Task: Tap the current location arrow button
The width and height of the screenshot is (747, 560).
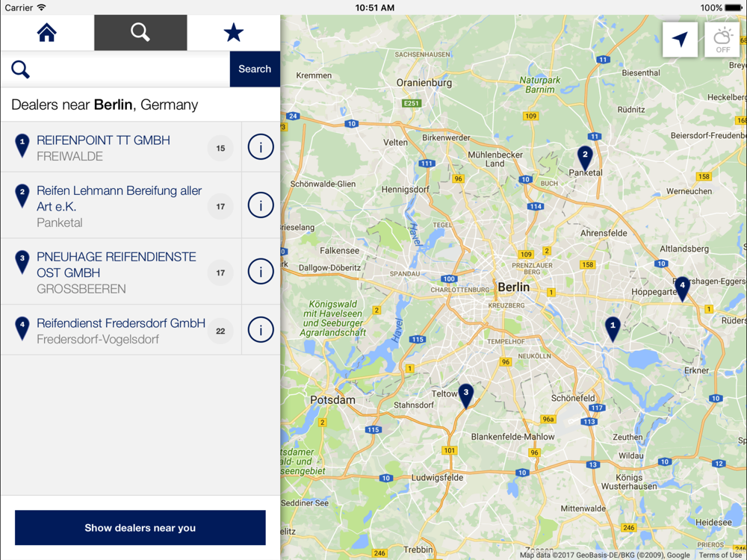Action: click(x=680, y=40)
